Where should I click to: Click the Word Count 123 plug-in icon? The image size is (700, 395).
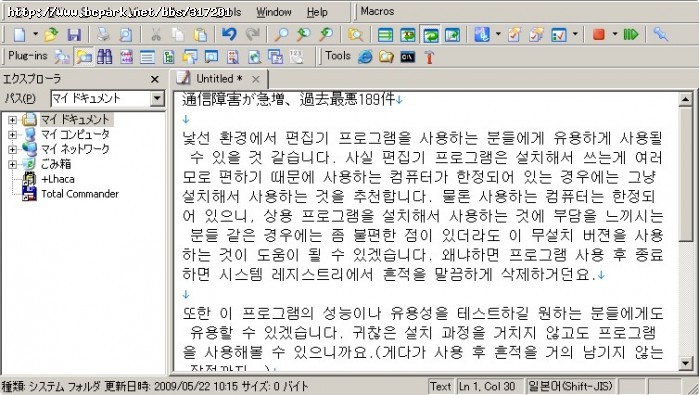pyautogui.click(x=297, y=57)
